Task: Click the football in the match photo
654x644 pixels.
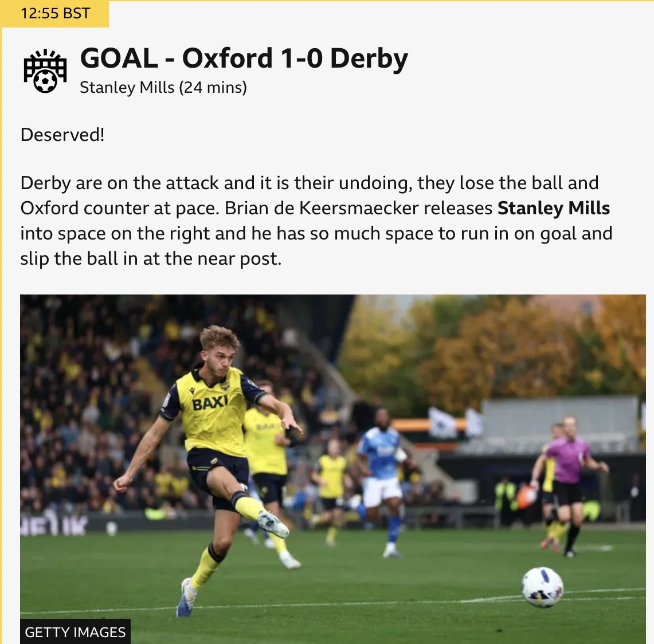Action: [542, 587]
